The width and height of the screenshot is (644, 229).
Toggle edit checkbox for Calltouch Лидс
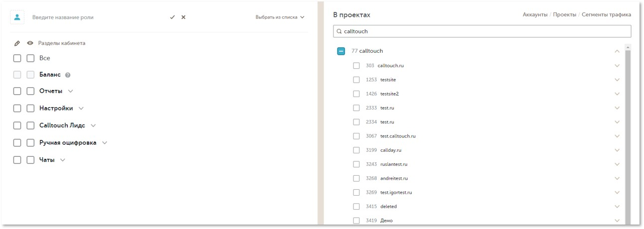tap(17, 125)
